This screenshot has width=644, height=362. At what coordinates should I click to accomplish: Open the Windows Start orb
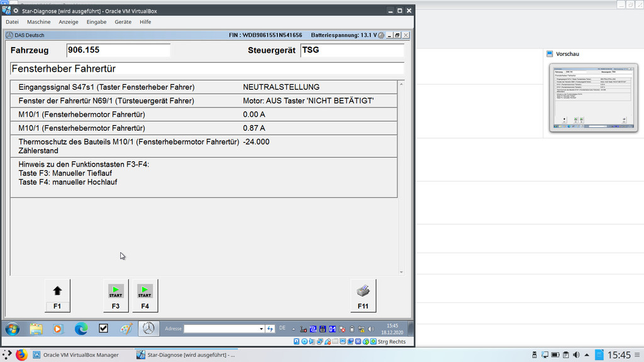click(13, 329)
